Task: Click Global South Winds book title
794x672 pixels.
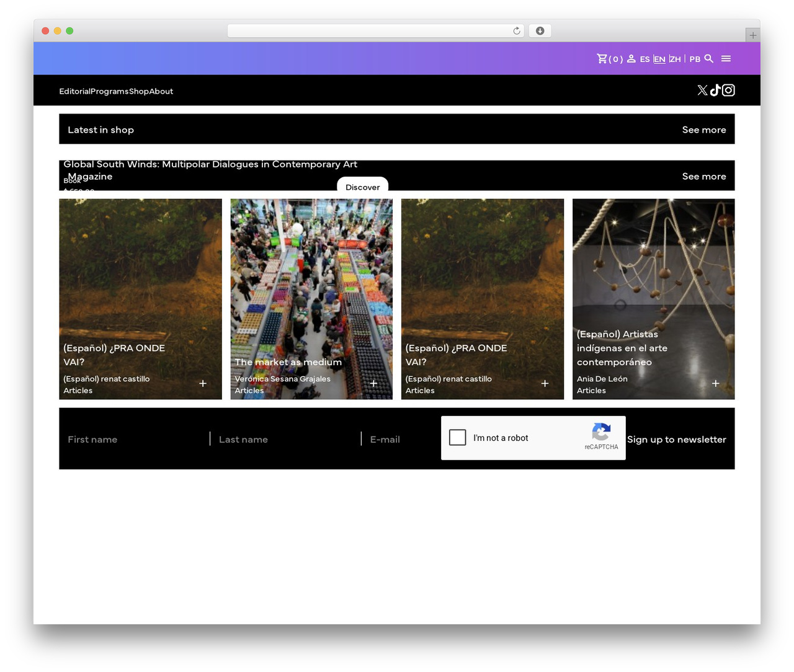Action: 210,164
